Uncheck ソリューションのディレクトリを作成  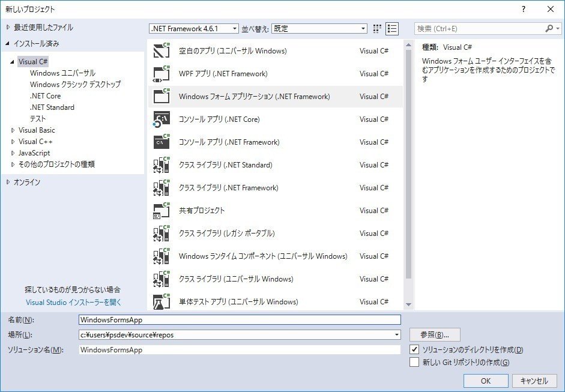[x=414, y=349]
